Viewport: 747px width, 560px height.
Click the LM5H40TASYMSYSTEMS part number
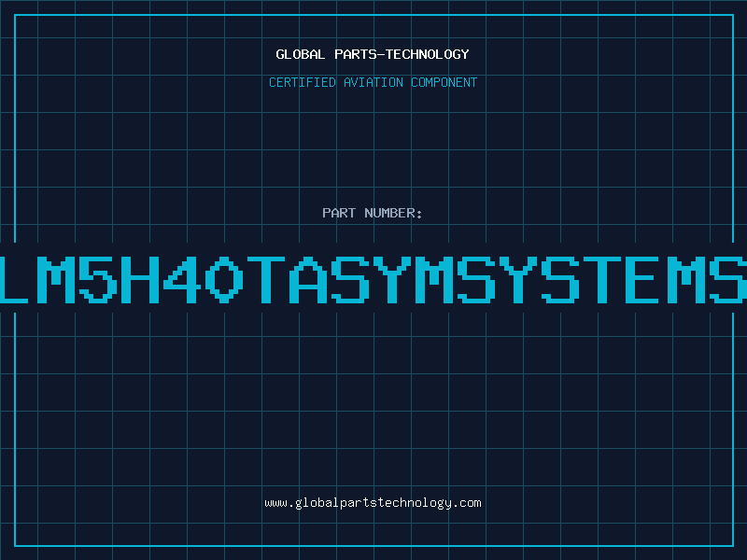tap(373, 279)
